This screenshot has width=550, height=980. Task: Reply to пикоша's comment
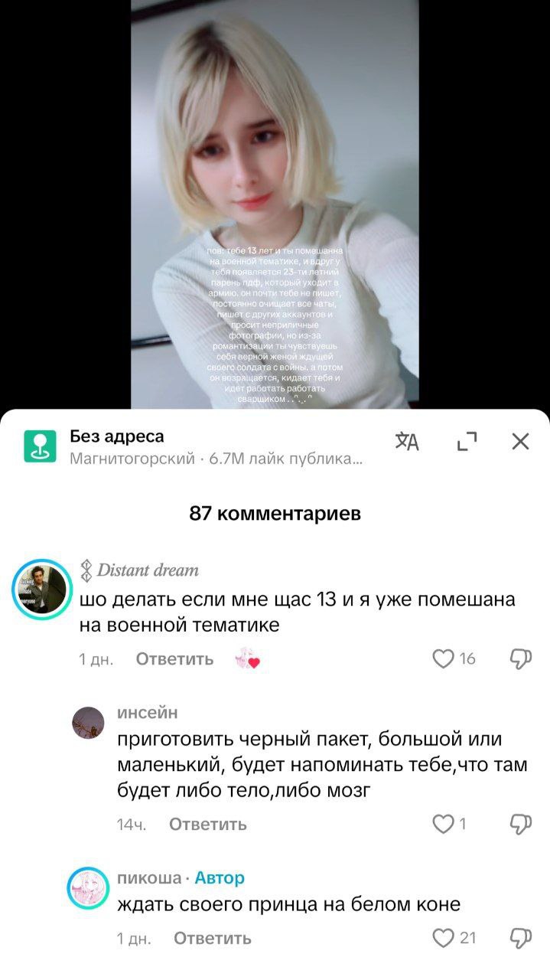coord(213,939)
